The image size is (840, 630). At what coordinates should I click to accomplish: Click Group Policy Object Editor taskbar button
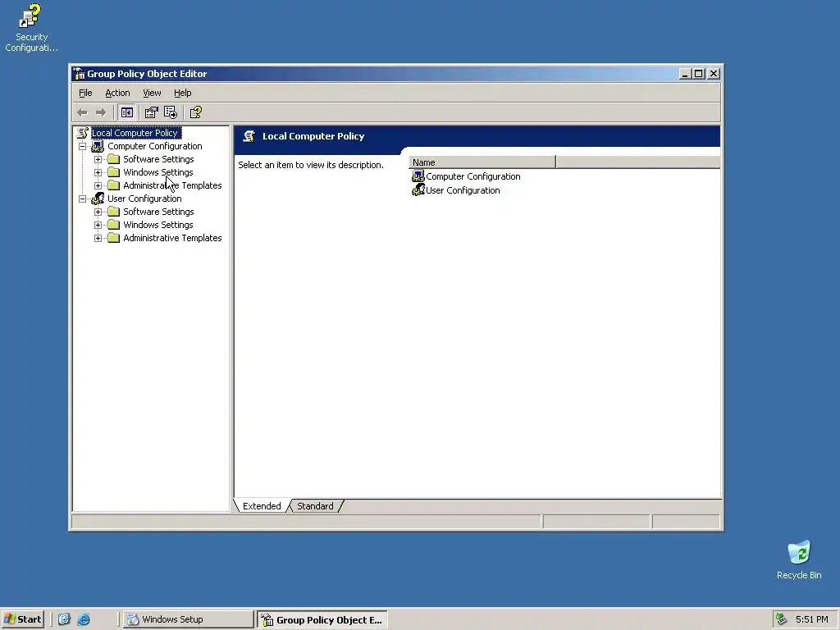pos(322,619)
